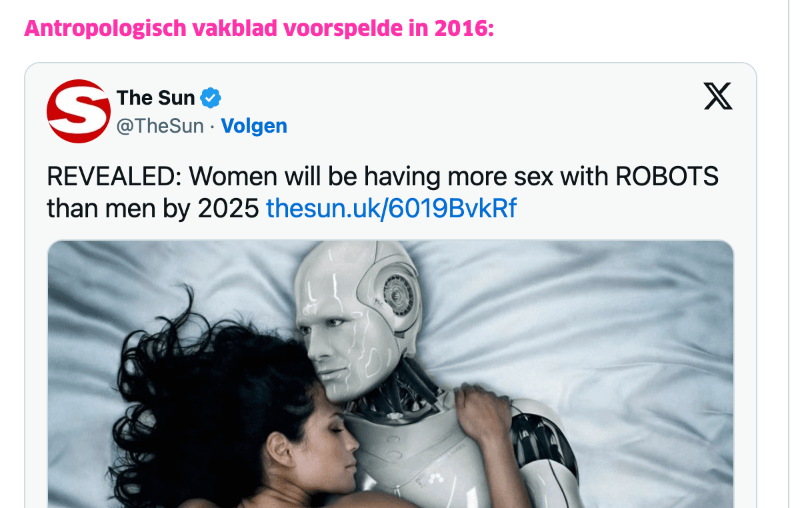
Task: Open the embedded tweet photo
Action: click(391, 374)
